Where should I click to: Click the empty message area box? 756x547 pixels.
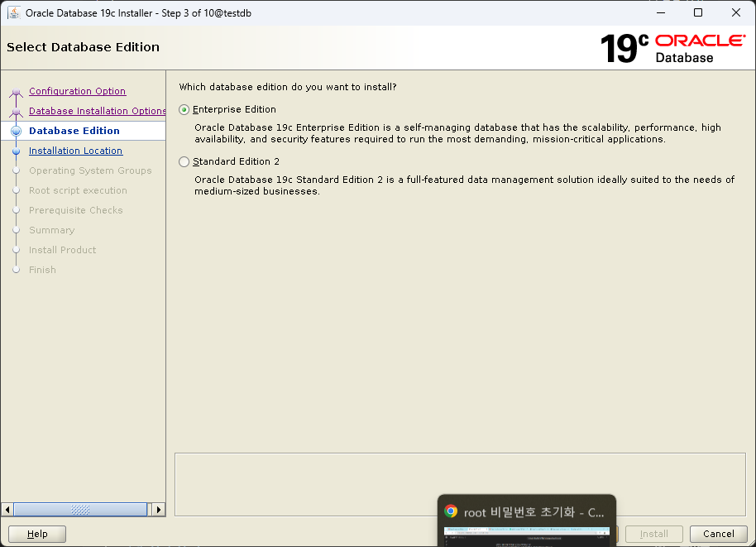tap(460, 484)
